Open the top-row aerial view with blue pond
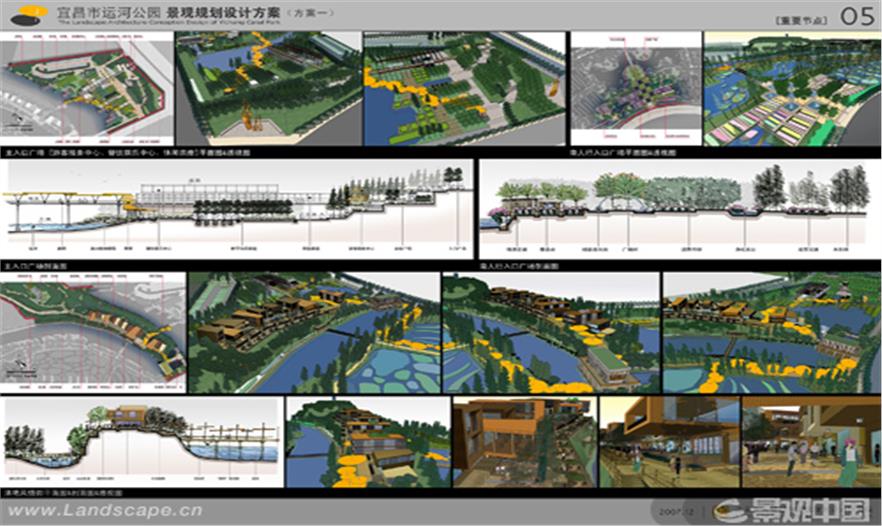Viewport: 882px width, 526px height. click(x=266, y=90)
